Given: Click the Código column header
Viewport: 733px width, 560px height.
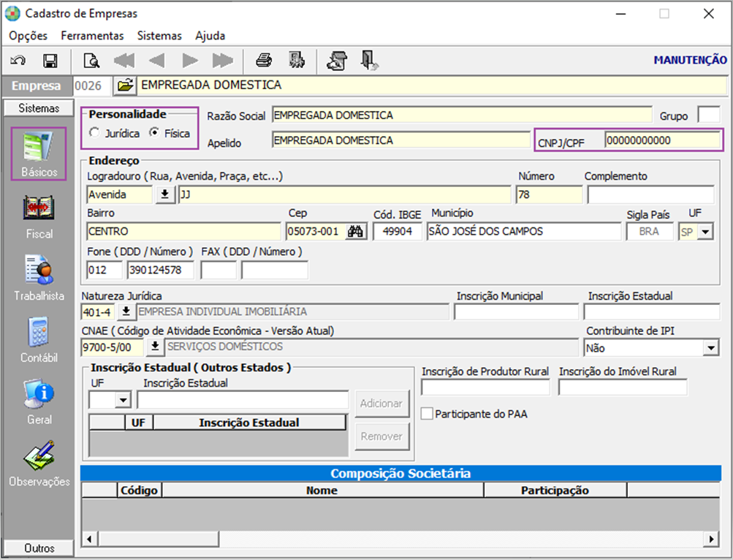Looking at the screenshot, I should 140,491.
